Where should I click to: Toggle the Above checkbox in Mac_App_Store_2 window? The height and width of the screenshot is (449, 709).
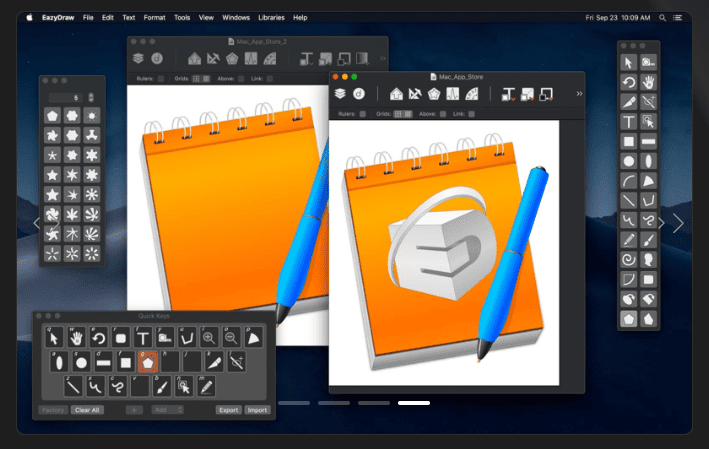point(241,79)
